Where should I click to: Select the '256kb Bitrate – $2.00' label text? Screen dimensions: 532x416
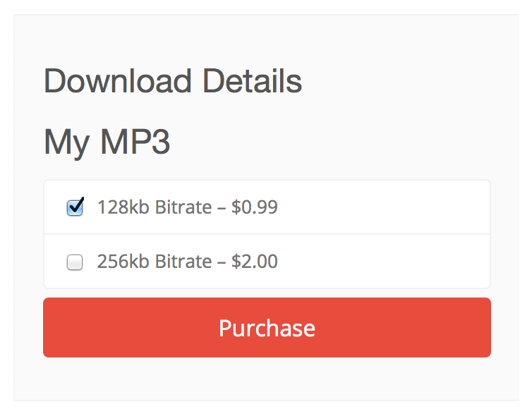(x=188, y=262)
